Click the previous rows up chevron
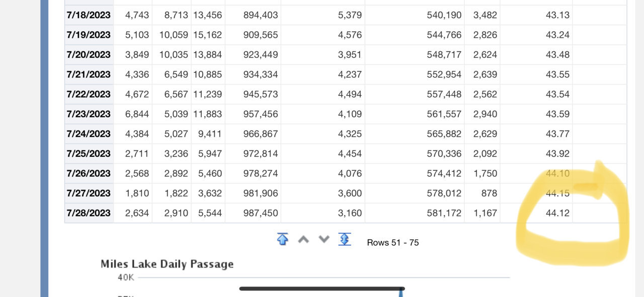Viewport: 644px width, 297px height. tap(303, 240)
